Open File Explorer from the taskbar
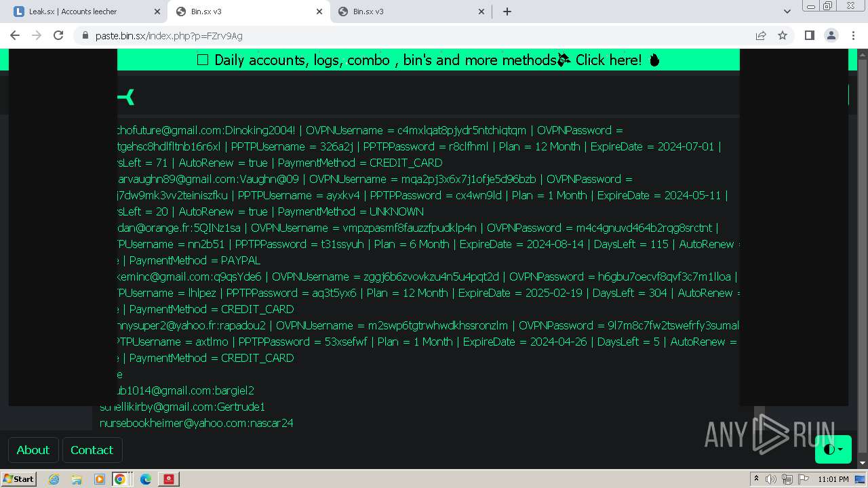 [77, 479]
